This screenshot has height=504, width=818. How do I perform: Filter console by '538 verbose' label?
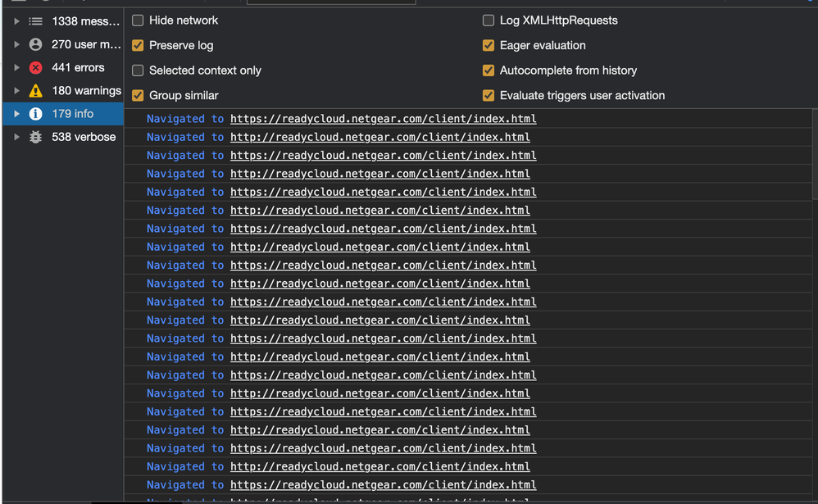[x=84, y=137]
